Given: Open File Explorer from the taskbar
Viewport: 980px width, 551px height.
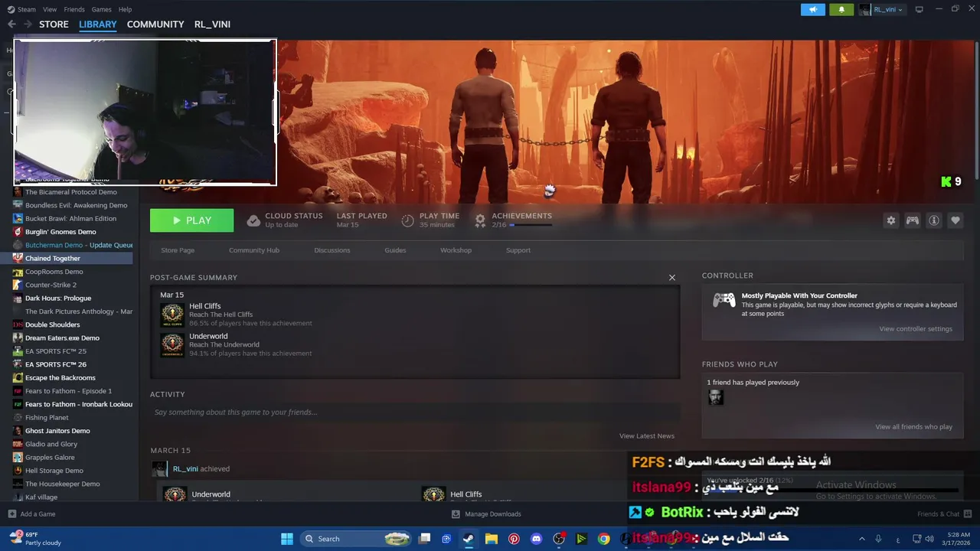Looking at the screenshot, I should click(x=491, y=539).
